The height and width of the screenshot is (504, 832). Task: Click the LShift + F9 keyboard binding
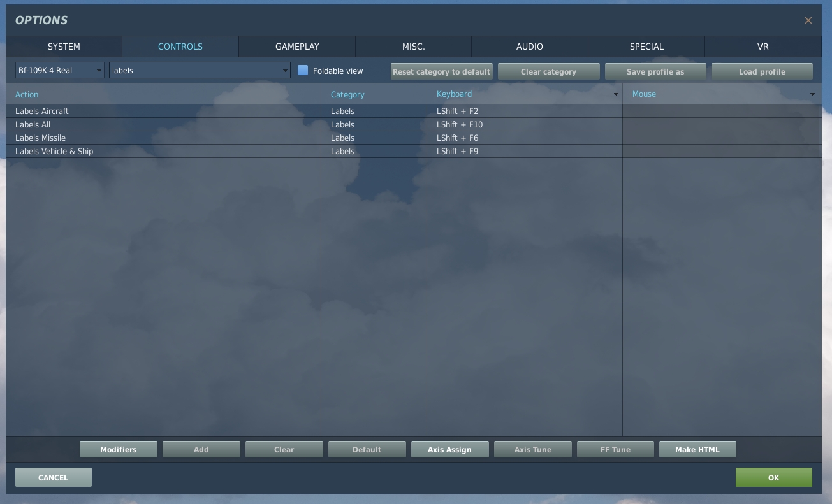tap(525, 151)
